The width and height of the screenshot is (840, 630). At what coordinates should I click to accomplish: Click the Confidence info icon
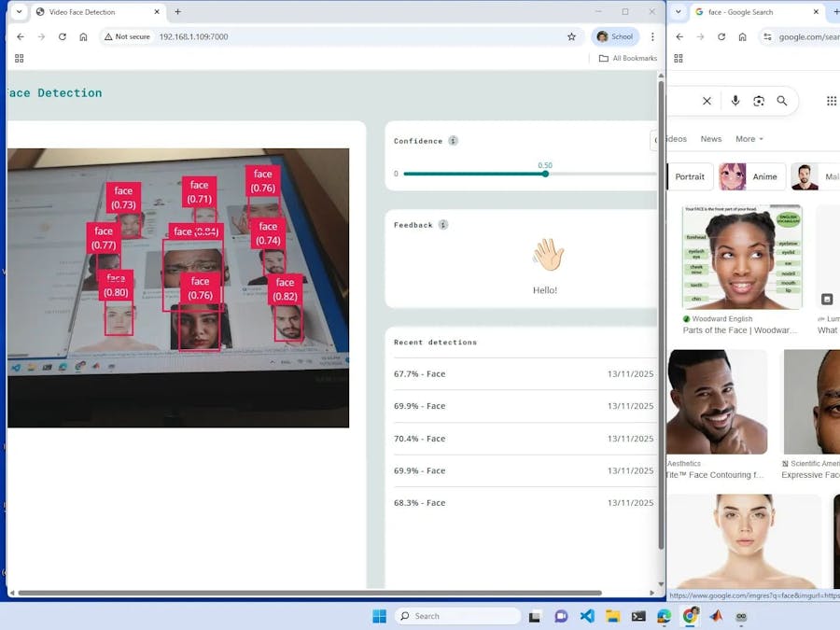point(454,140)
